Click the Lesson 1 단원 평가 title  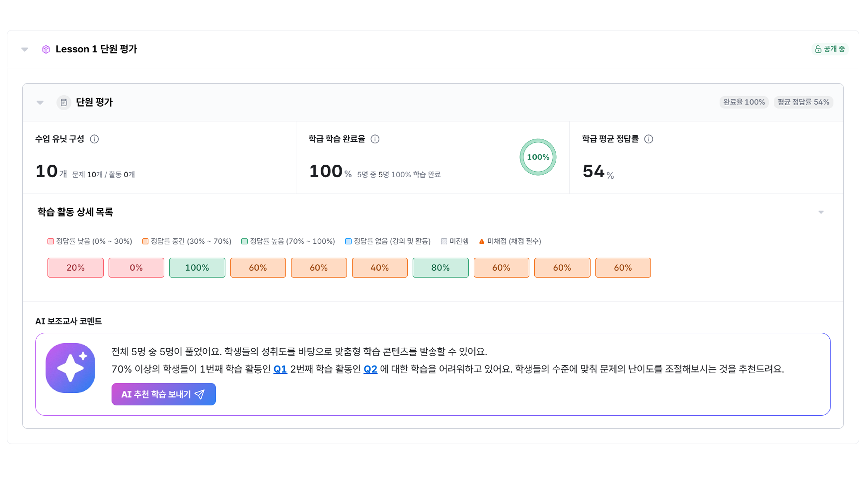pos(96,49)
